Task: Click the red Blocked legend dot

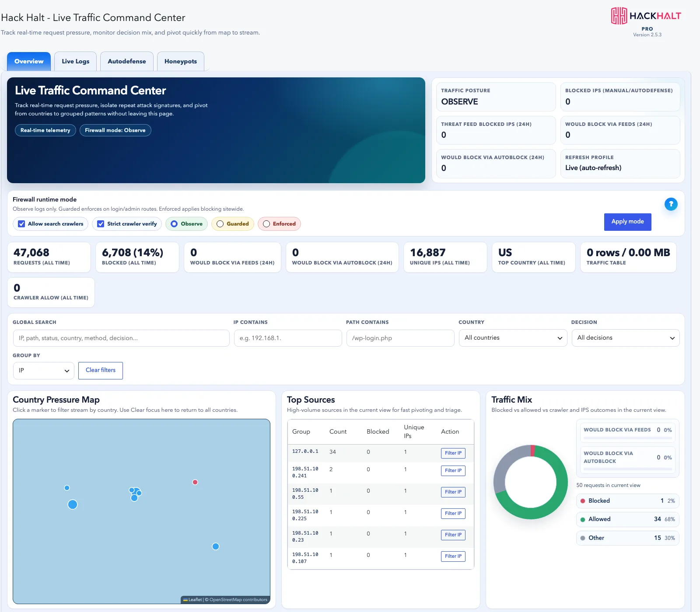Action: pos(583,501)
